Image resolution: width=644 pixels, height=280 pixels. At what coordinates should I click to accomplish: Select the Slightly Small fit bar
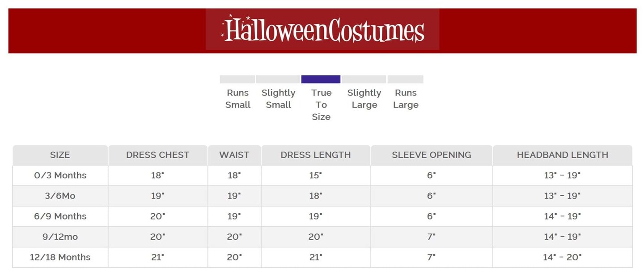278,79
